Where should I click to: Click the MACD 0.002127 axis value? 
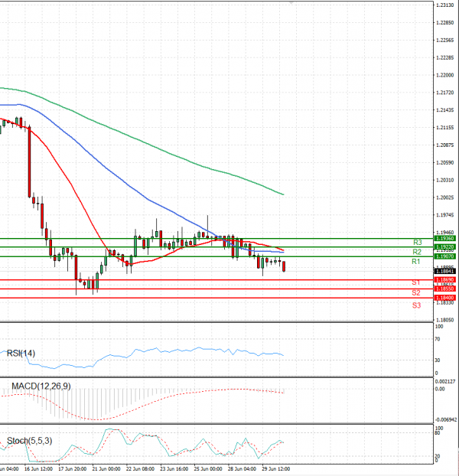pyautogui.click(x=445, y=382)
